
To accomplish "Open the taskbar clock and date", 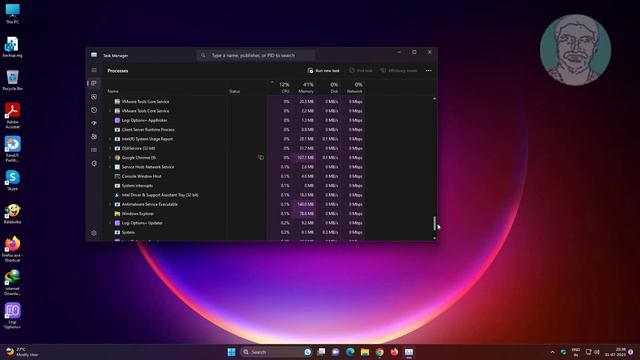I will 616,352.
